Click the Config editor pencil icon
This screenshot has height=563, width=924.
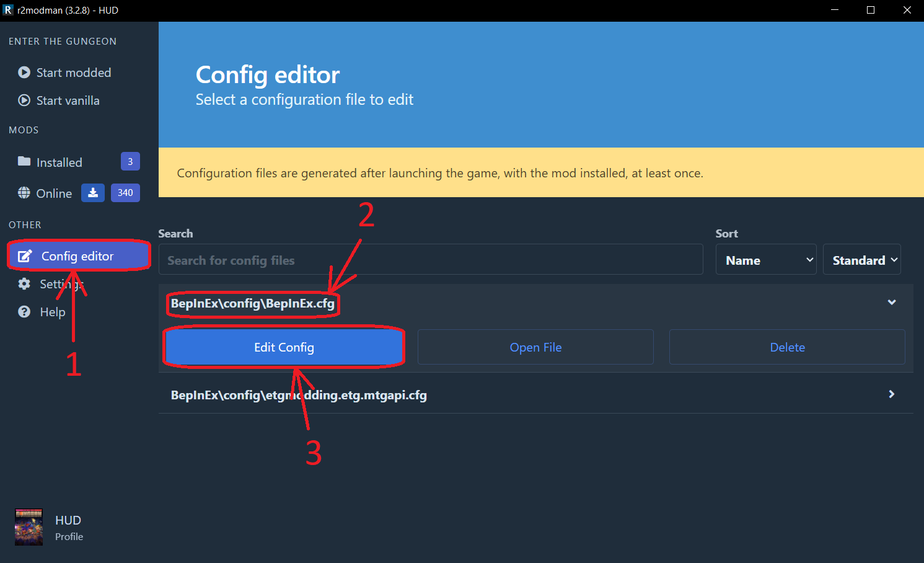pyautogui.click(x=25, y=256)
